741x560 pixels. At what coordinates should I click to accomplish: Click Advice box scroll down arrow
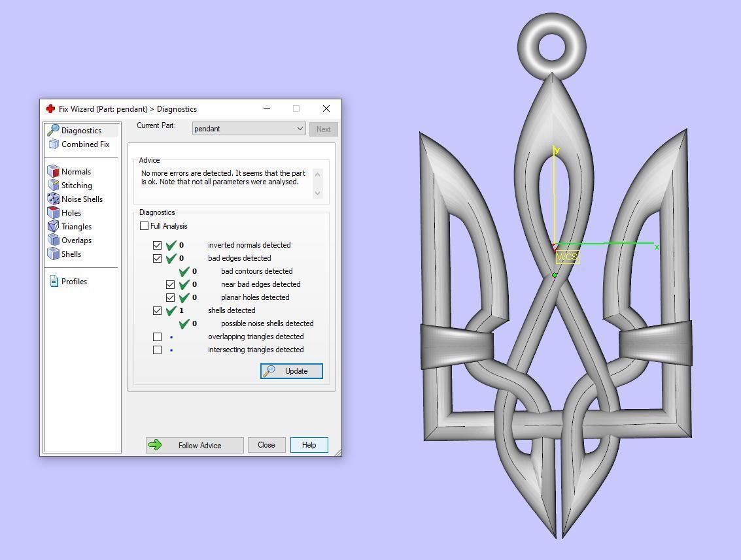point(318,193)
